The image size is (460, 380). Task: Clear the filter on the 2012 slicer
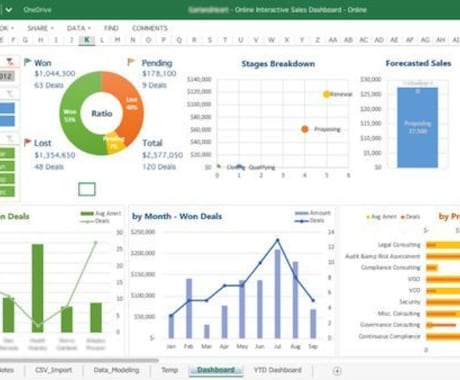[x=10, y=62]
